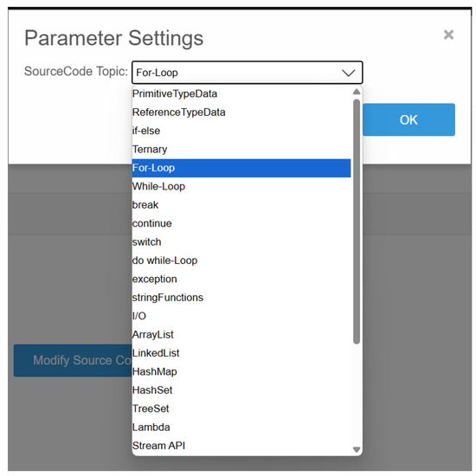This screenshot has width=476, height=476.
Task: Choose the switch option
Action: pos(241,242)
